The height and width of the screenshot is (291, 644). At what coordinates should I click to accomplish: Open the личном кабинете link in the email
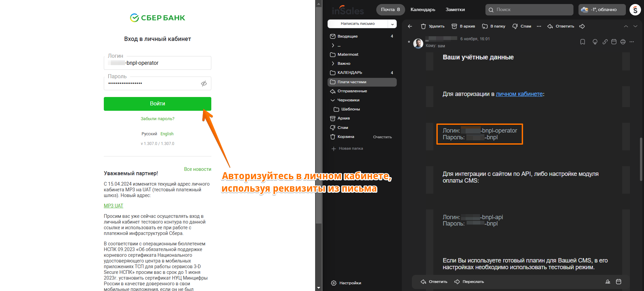point(519,94)
